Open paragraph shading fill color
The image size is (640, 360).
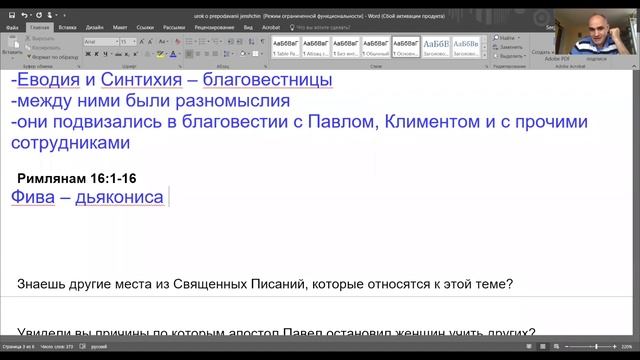tap(244, 54)
